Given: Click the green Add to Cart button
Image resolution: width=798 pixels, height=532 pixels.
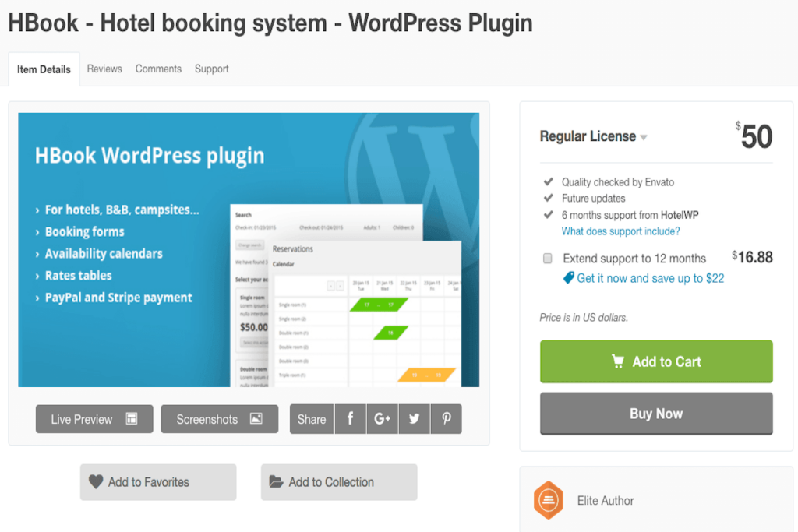Looking at the screenshot, I should [x=656, y=361].
